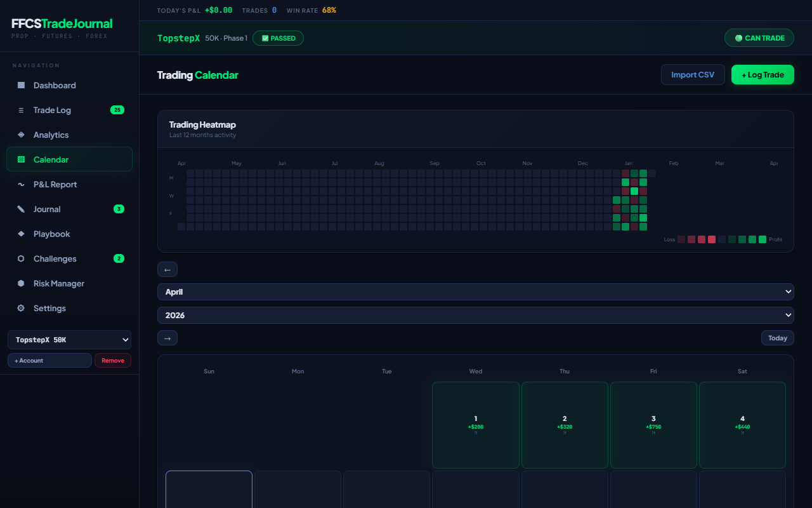Viewport: 812px width, 508px height.
Task: Select the darkest loss swatch beside Loss label
Action: point(681,239)
